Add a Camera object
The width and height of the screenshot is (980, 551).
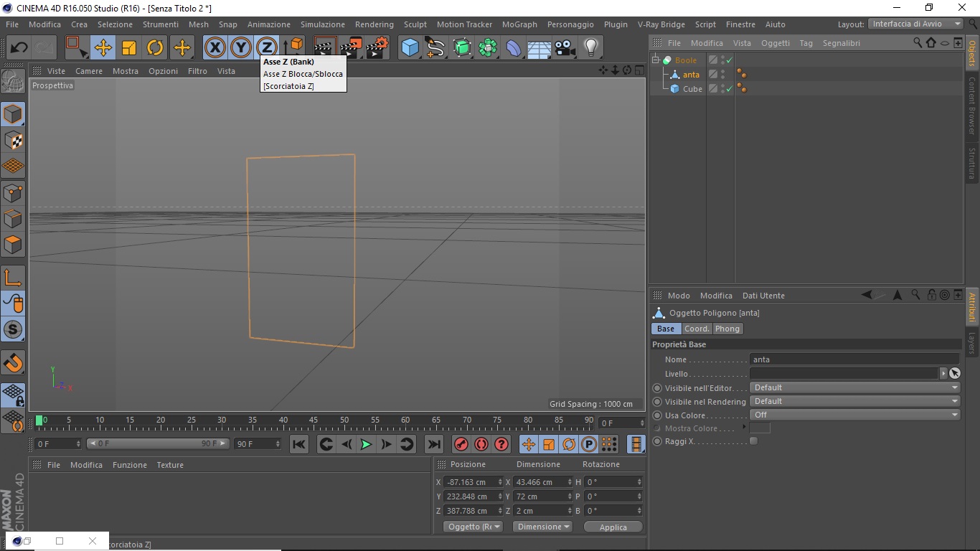tap(565, 48)
